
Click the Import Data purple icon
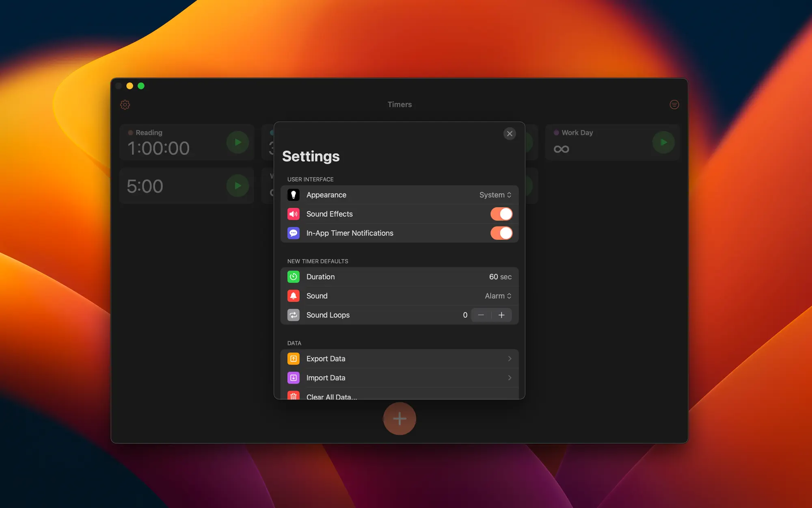tap(294, 378)
